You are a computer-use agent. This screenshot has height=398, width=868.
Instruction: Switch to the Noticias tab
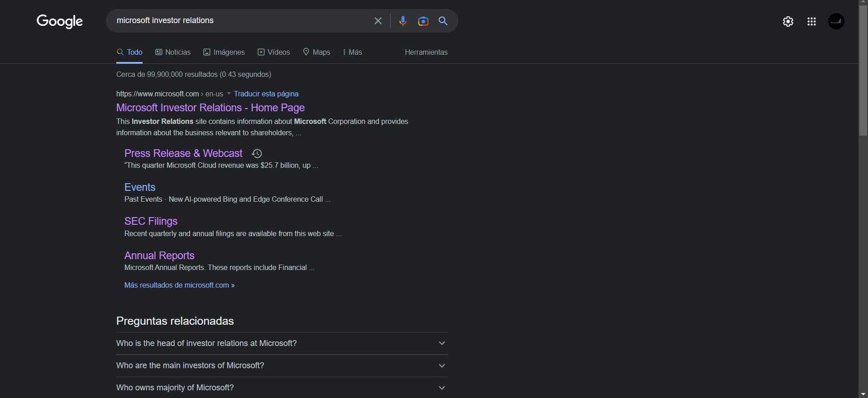pos(173,52)
